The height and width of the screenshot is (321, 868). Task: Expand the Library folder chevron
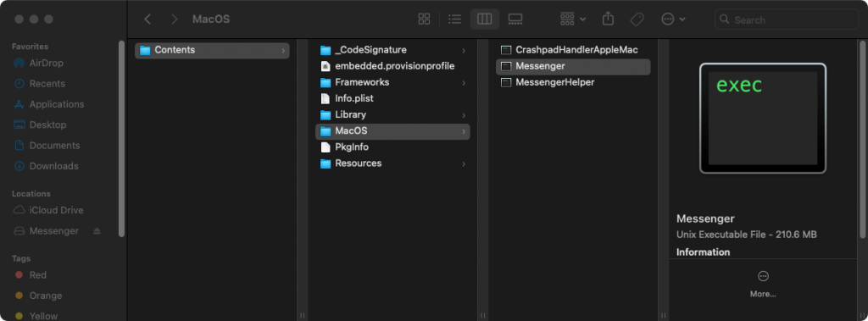(x=464, y=115)
